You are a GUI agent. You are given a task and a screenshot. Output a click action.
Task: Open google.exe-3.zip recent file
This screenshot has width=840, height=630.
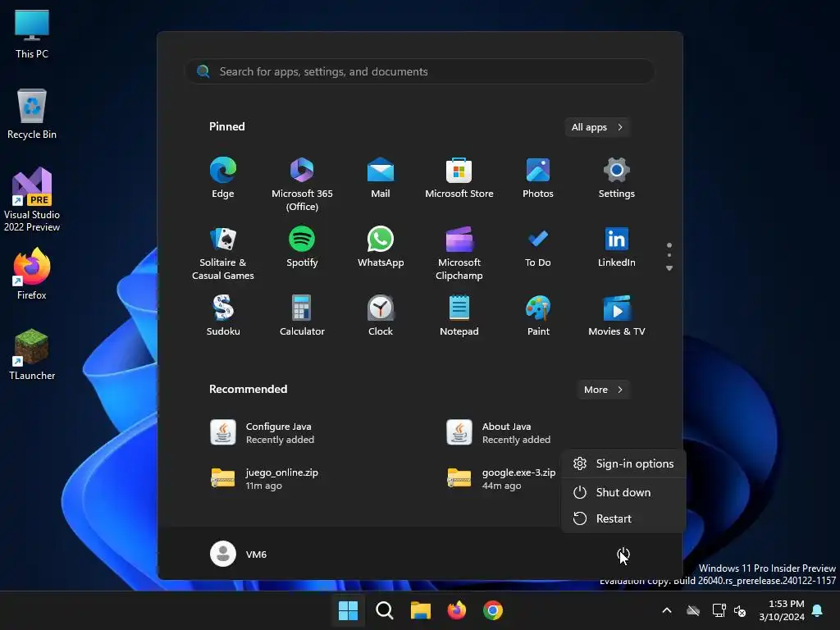(x=500, y=478)
